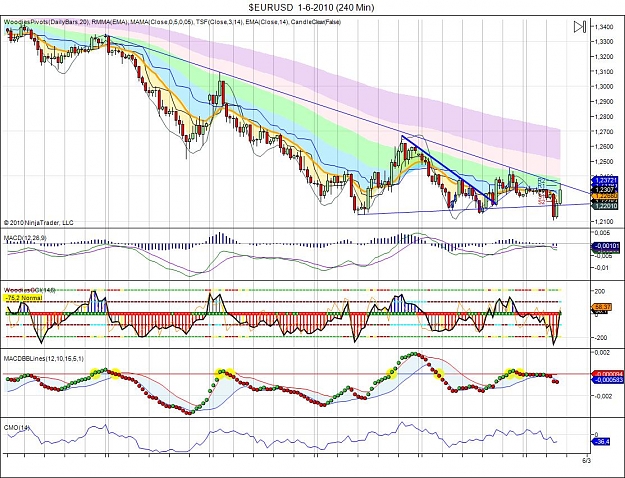Click the blue -36,4 CMO value marker
The width and height of the screenshot is (625, 478).
tap(601, 442)
